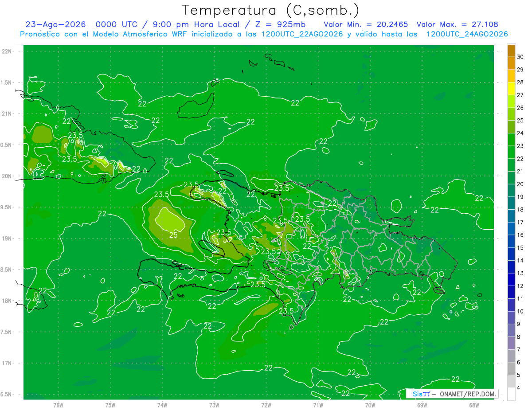Click the '22N' latitude axis label
Screen dimensions: 532x411
tap(7, 51)
